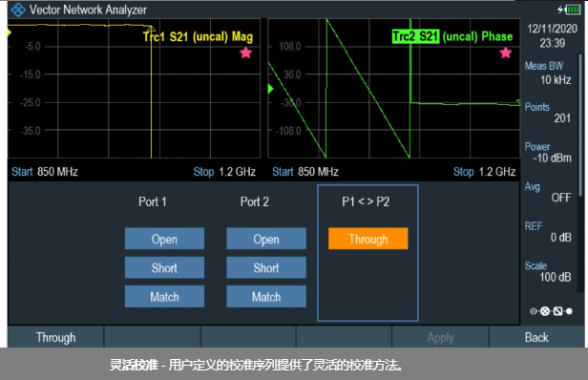Click the Back softkey
Screen dimensions: 588x380
(536, 337)
